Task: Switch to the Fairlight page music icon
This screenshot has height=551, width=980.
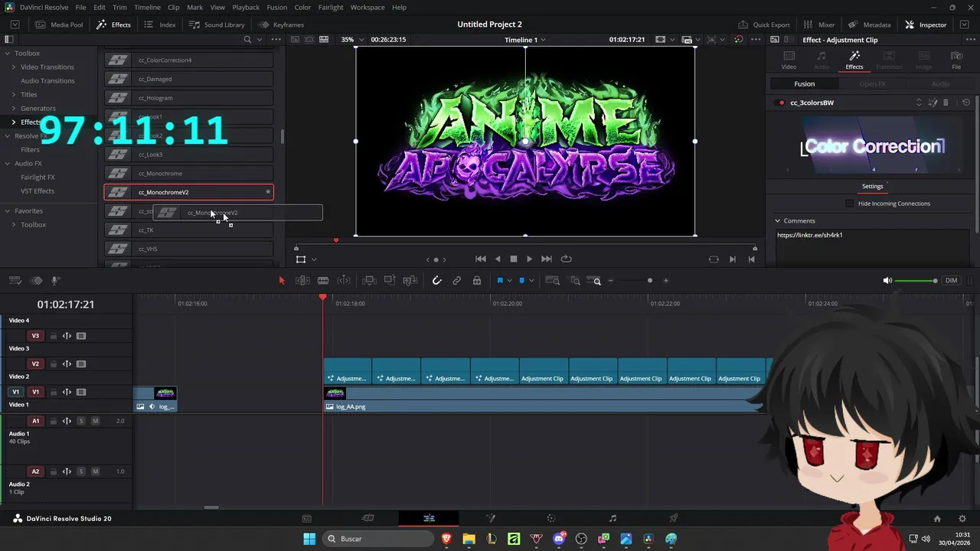Action: pos(612,518)
